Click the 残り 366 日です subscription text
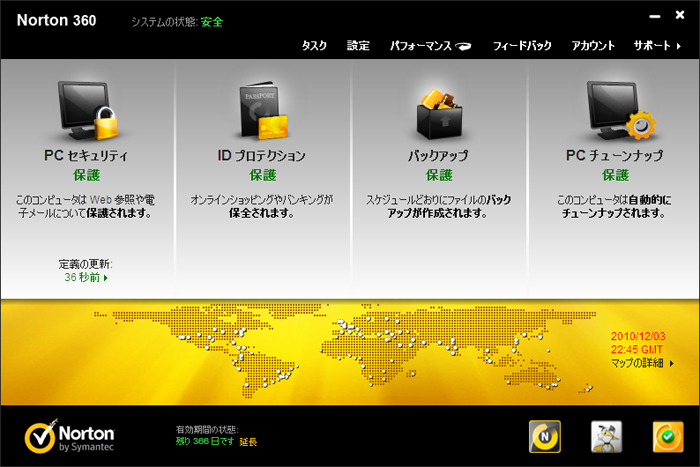The image size is (700, 467). pyautogui.click(x=204, y=442)
